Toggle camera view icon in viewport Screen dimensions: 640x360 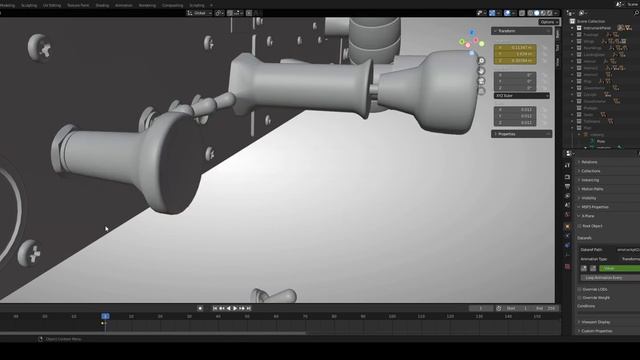click(x=482, y=81)
